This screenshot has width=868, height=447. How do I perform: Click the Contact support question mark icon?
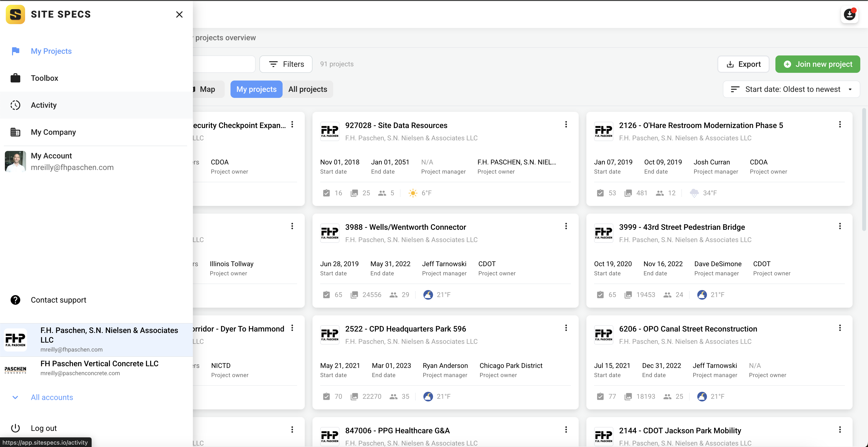pos(15,300)
